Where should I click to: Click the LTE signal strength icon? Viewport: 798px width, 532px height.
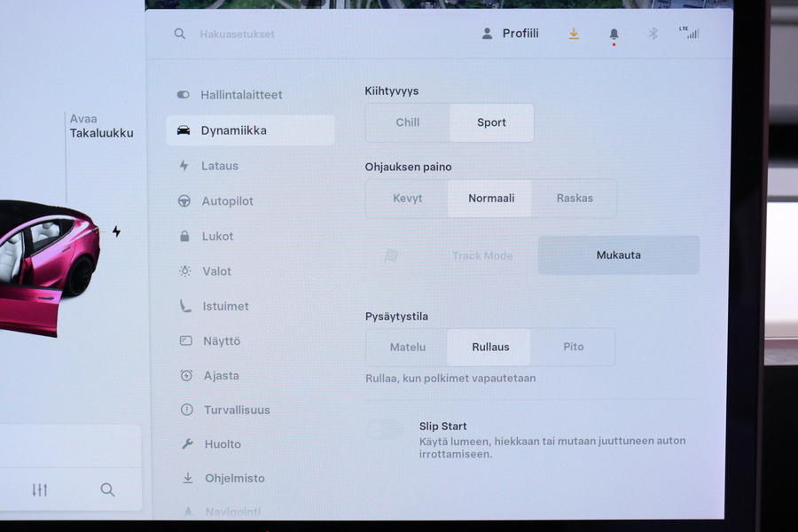pos(689,33)
